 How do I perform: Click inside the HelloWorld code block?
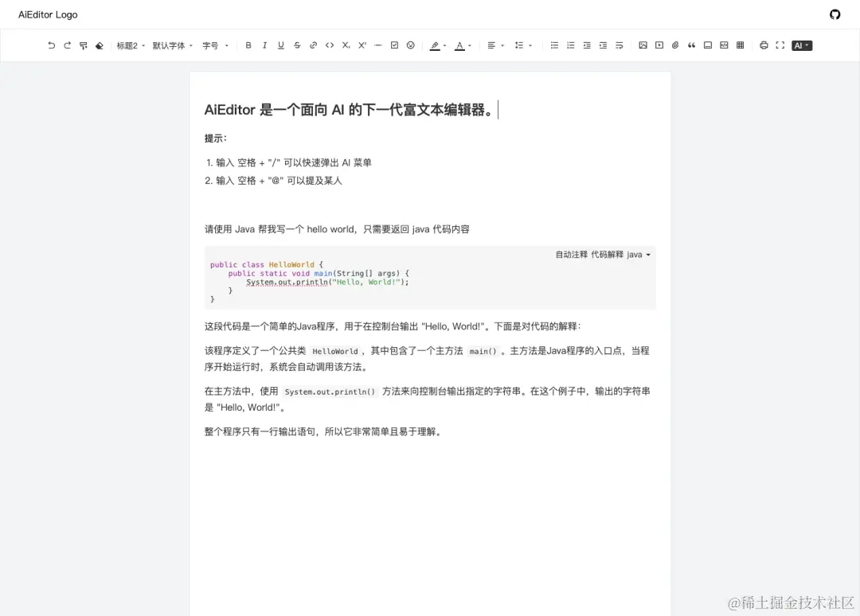point(430,278)
